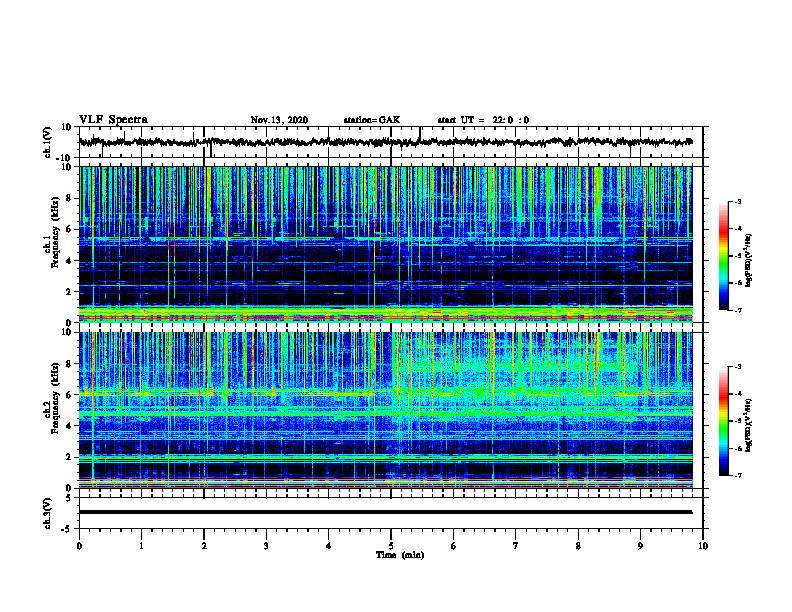Click inside the ch.1 spectrogram panel
792x612 pixels.
385,244
